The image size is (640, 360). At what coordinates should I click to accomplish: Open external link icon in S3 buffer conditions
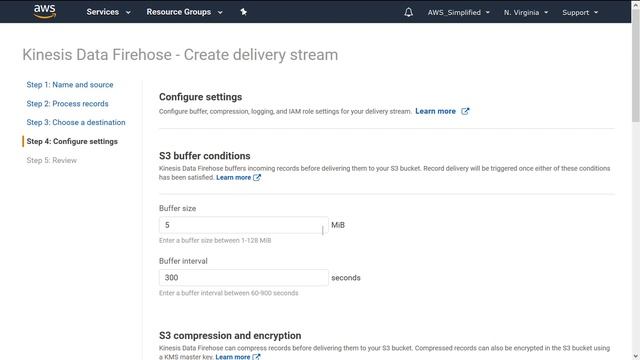click(x=257, y=177)
